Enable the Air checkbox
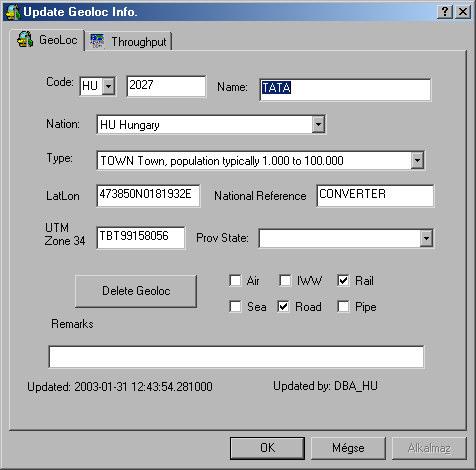The height and width of the screenshot is (470, 476). [x=235, y=281]
